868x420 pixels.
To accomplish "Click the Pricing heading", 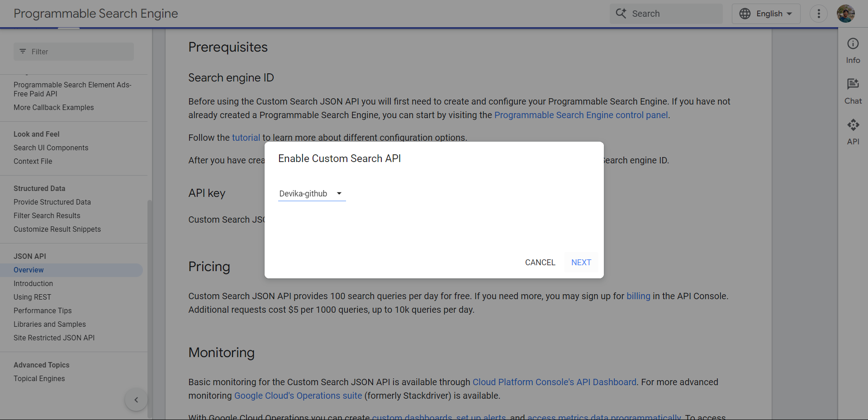I will pos(209,267).
